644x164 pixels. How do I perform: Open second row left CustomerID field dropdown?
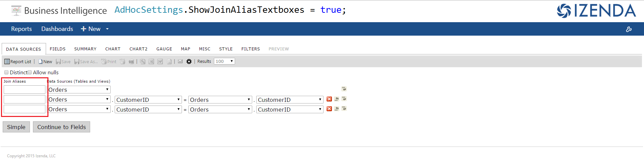click(x=148, y=100)
